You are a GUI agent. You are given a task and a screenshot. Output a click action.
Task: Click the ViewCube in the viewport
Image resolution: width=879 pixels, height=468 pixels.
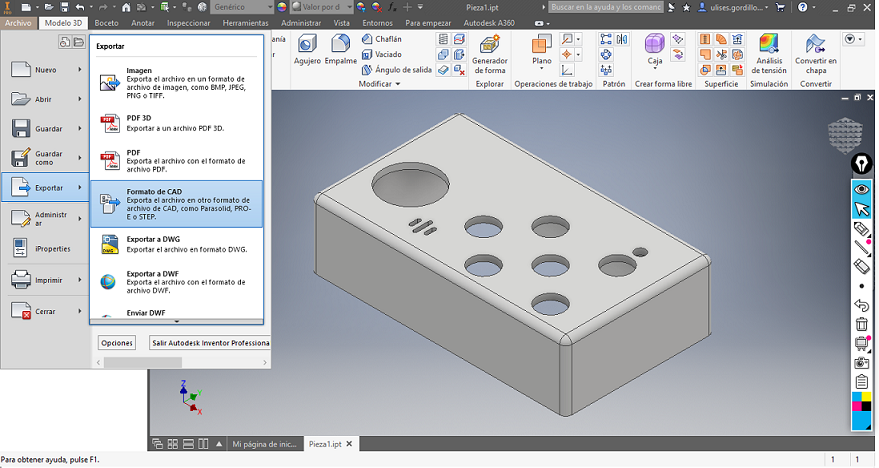click(845, 135)
